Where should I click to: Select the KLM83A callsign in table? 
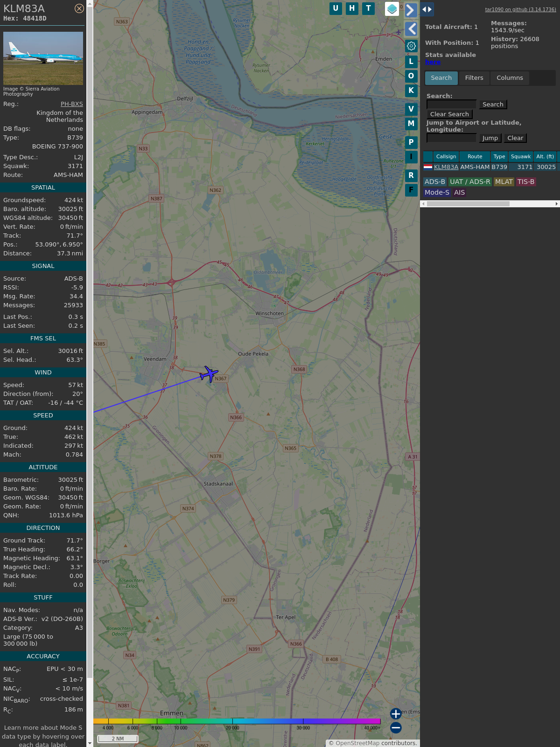point(446,167)
